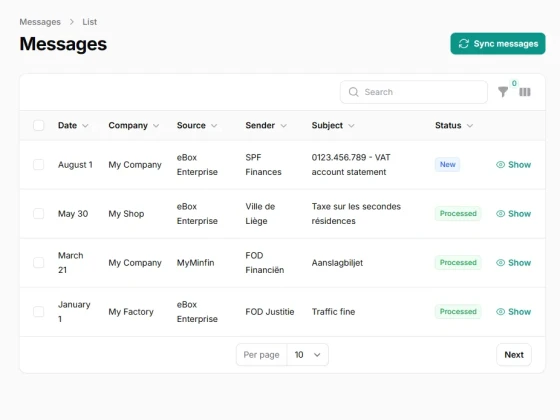Image resolution: width=560 pixels, height=420 pixels.
Task: Click the Sender column header label
Action: (260, 125)
